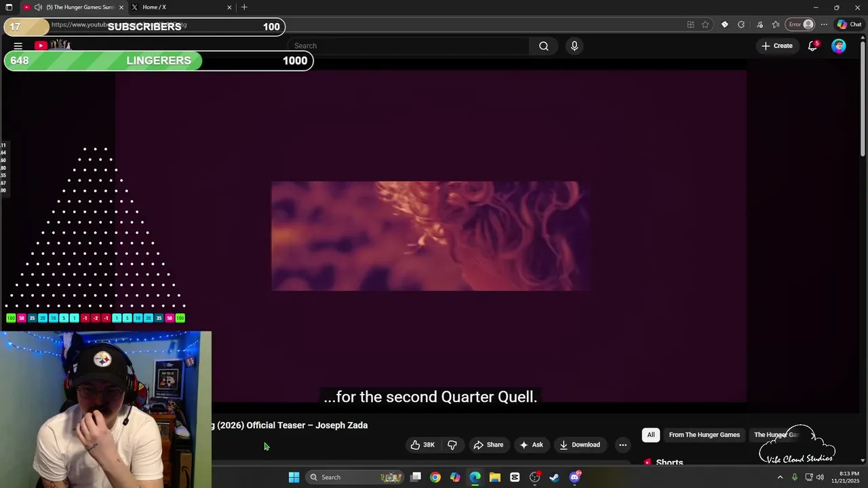Click the Ask button

pos(531,445)
